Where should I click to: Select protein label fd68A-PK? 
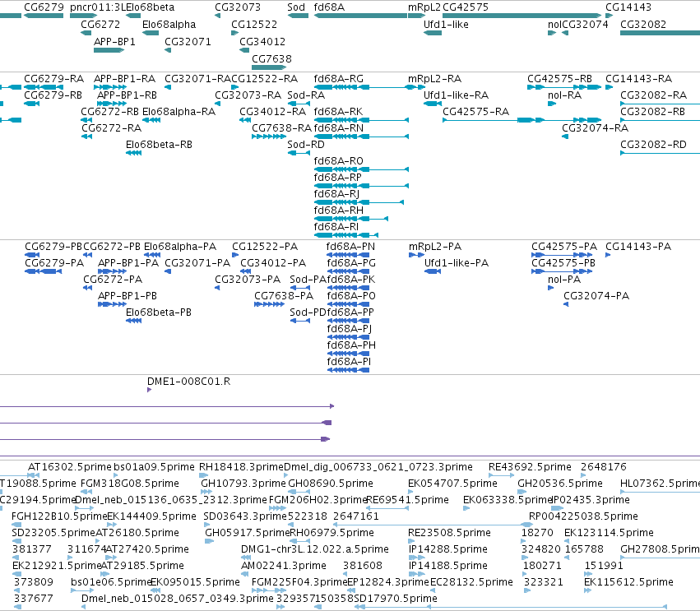click(x=351, y=280)
